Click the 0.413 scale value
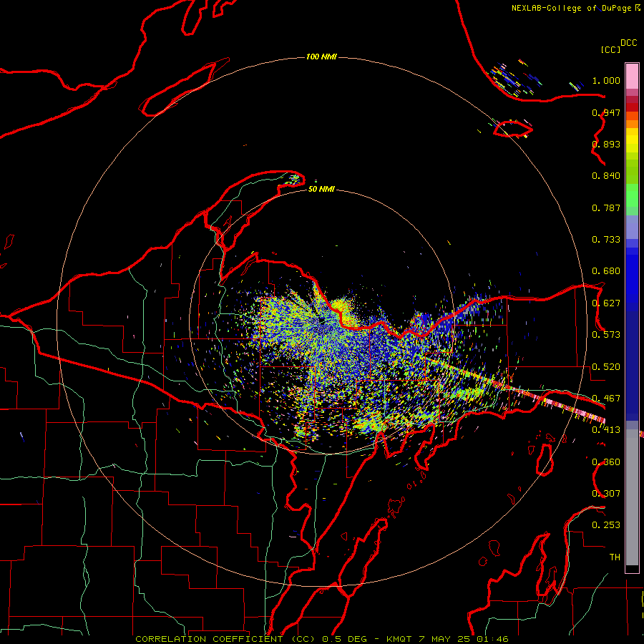The height and width of the screenshot is (644, 644). point(606,430)
